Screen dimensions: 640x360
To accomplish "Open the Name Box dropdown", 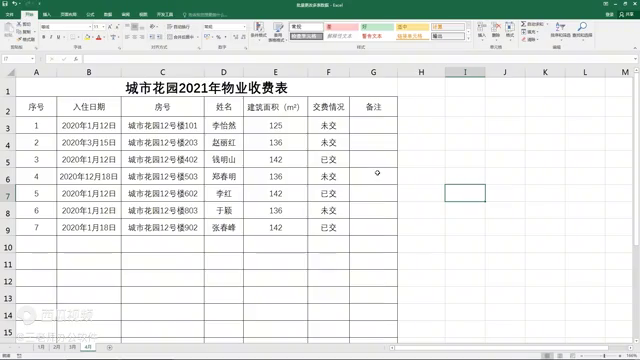I will point(32,59).
